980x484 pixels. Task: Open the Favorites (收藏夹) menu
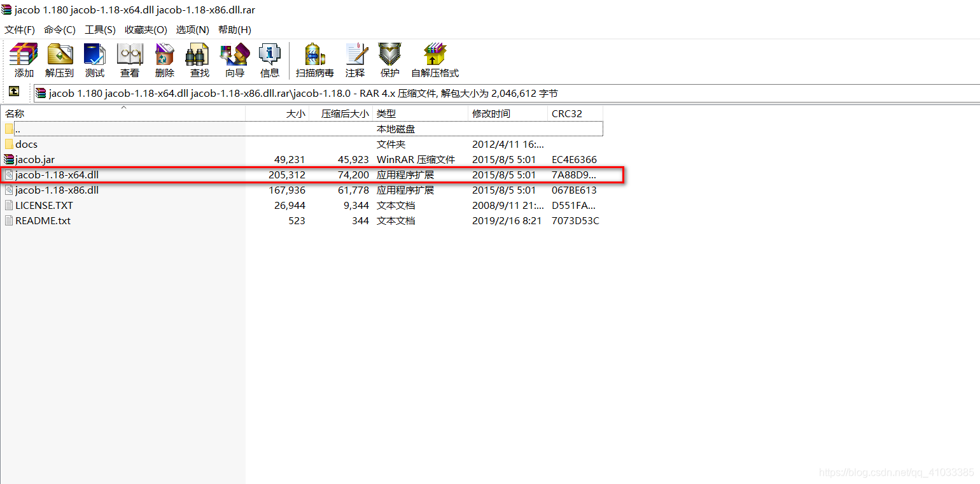(146, 30)
